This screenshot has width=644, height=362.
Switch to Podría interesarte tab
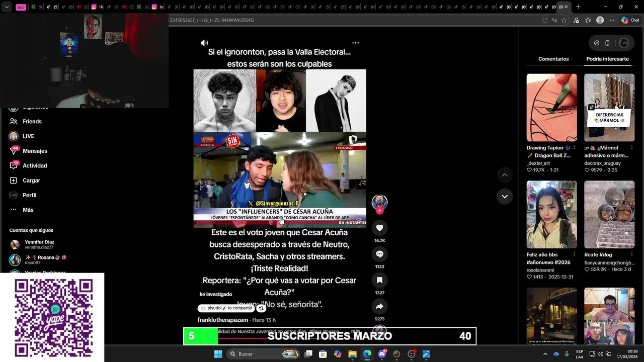pos(607,59)
